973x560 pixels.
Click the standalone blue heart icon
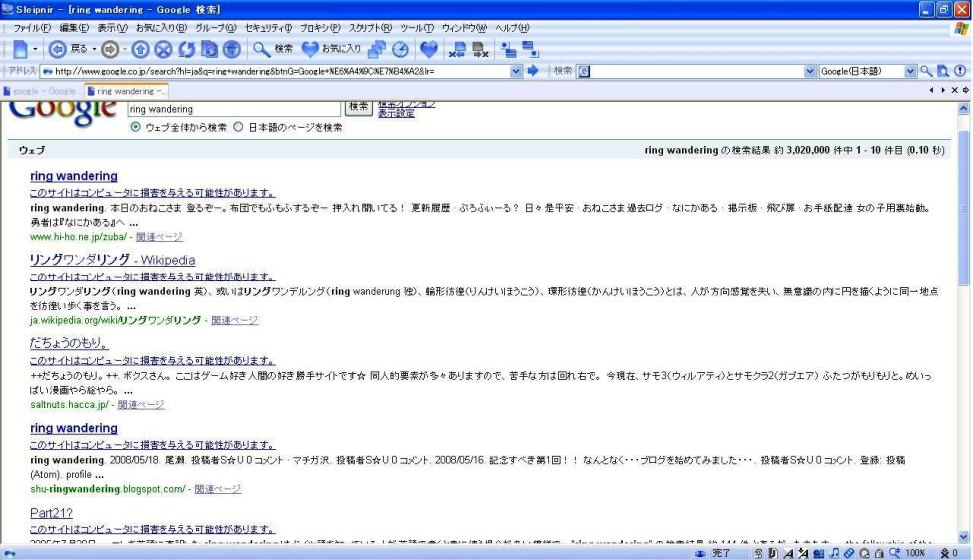(x=429, y=49)
